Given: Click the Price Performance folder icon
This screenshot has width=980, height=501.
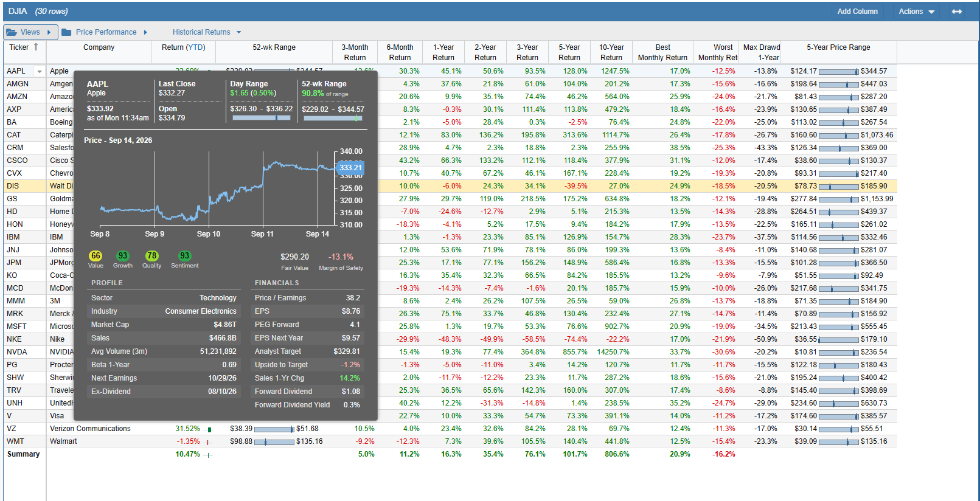Looking at the screenshot, I should click(x=66, y=32).
